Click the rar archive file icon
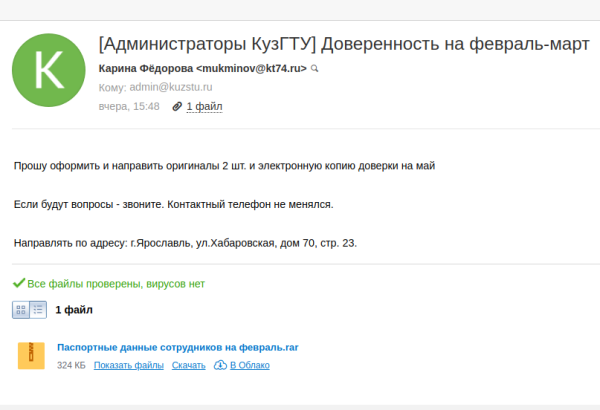Screen dimensions: 600x410 [31, 355]
